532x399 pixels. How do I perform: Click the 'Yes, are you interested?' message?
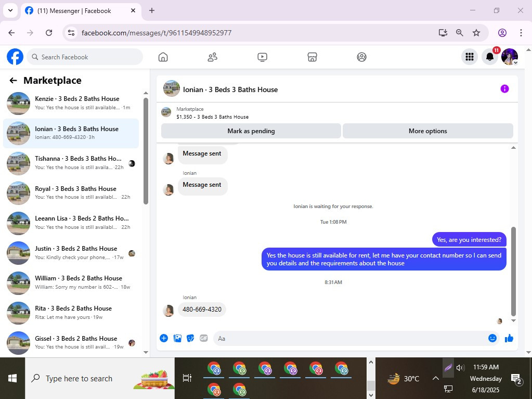click(469, 239)
